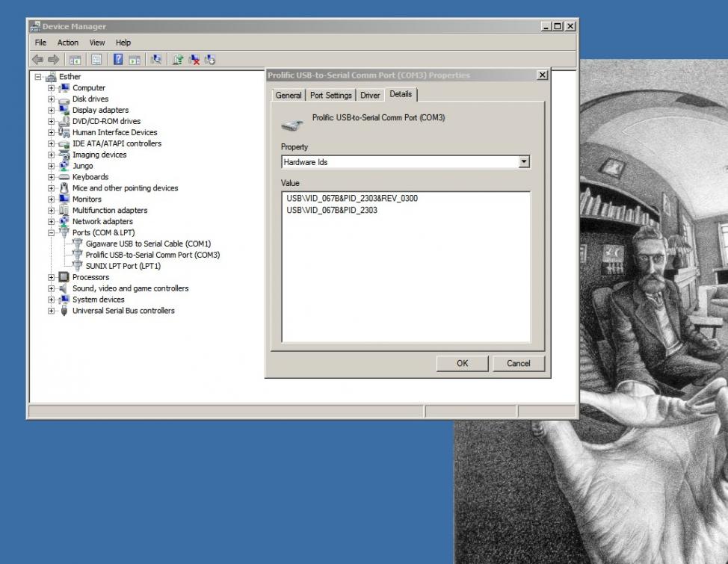
Task: Open the Action menu
Action: [x=68, y=43]
